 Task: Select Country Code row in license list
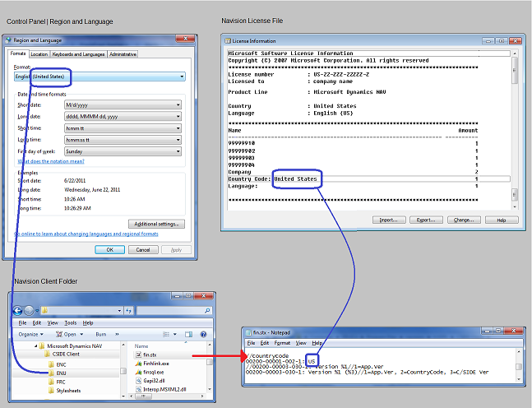pyautogui.click(x=368, y=178)
